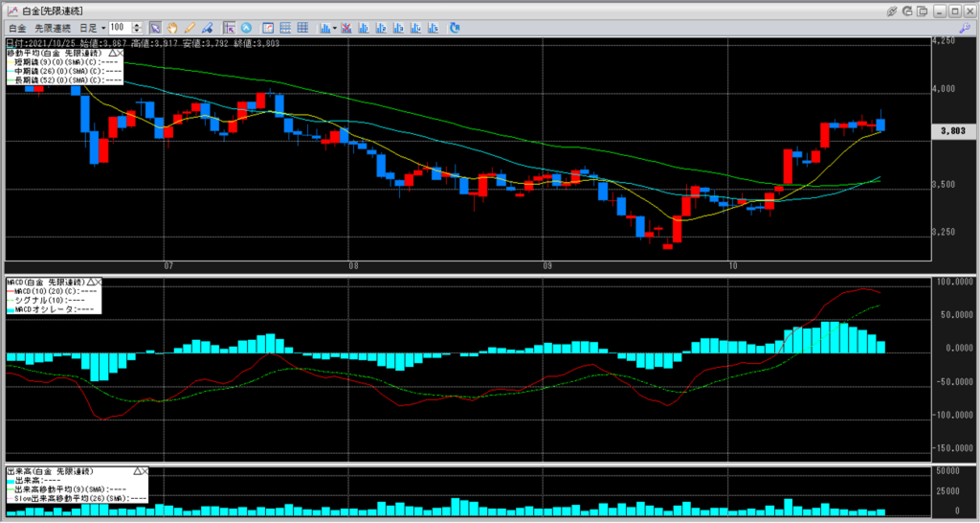Screen dimensions: 980x523
Task: Click the Slow出来高移動平均(26) legend entry
Action: (x=77, y=499)
